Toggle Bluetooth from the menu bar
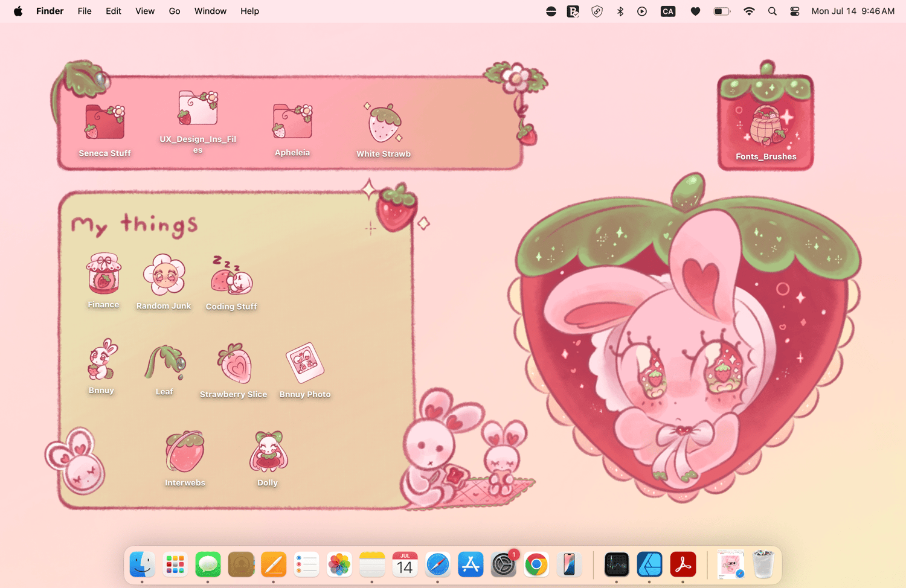Screen dimensions: 906x588 pos(620,11)
